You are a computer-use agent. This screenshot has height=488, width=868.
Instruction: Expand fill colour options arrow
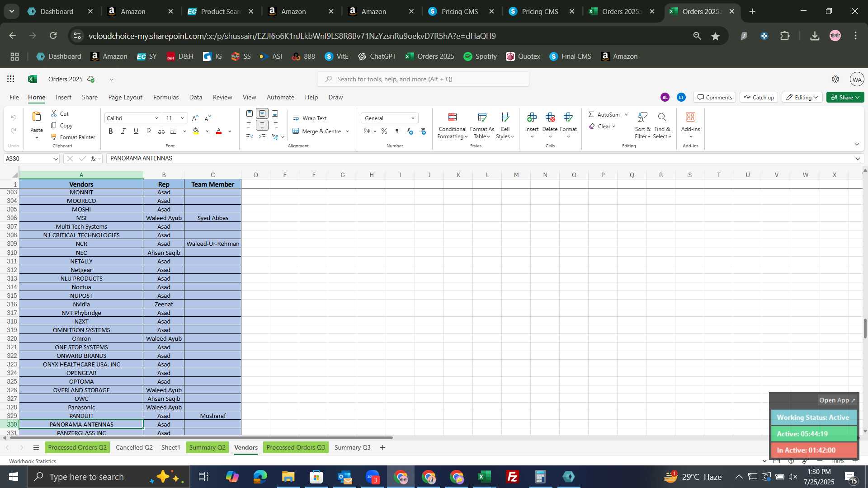(207, 131)
